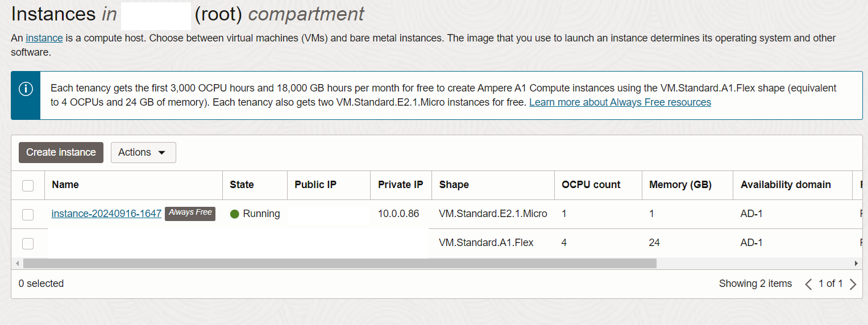Select checkbox for VM.Standard.A1.Flex row
868x325 pixels.
[x=28, y=243]
